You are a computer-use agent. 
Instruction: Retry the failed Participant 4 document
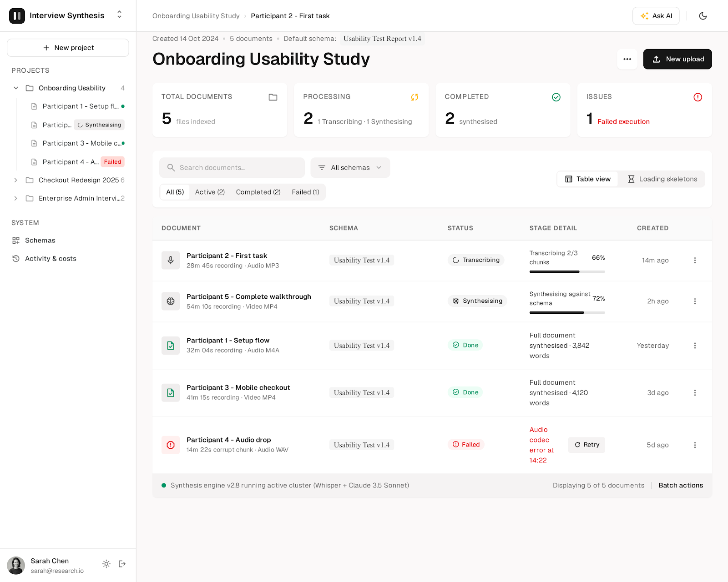[586, 445]
